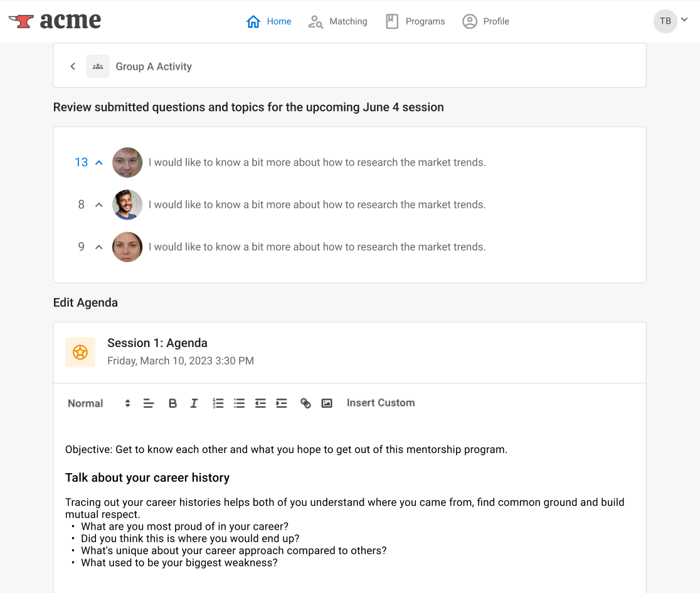This screenshot has height=593, width=700.
Task: Increase indent using indent icon
Action: [x=281, y=403]
